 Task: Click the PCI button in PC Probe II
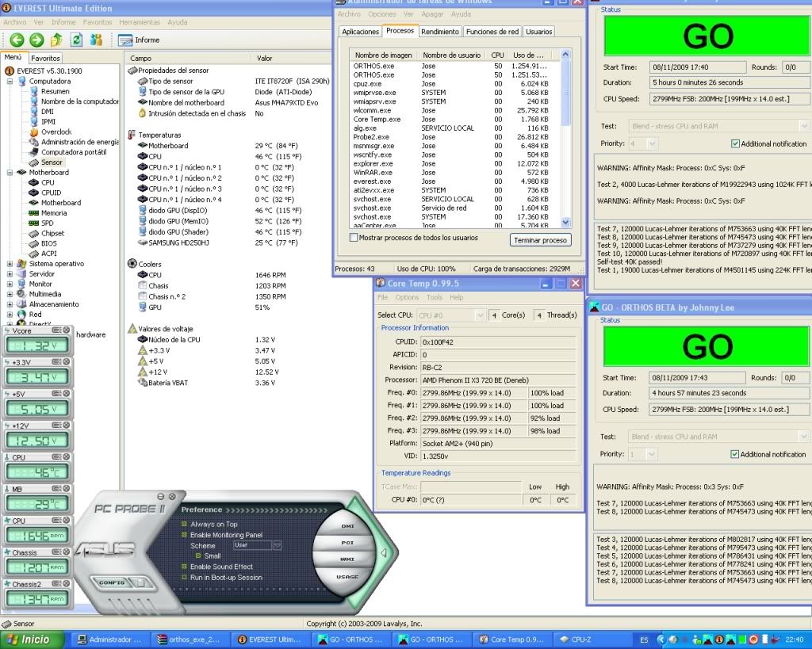click(347, 543)
